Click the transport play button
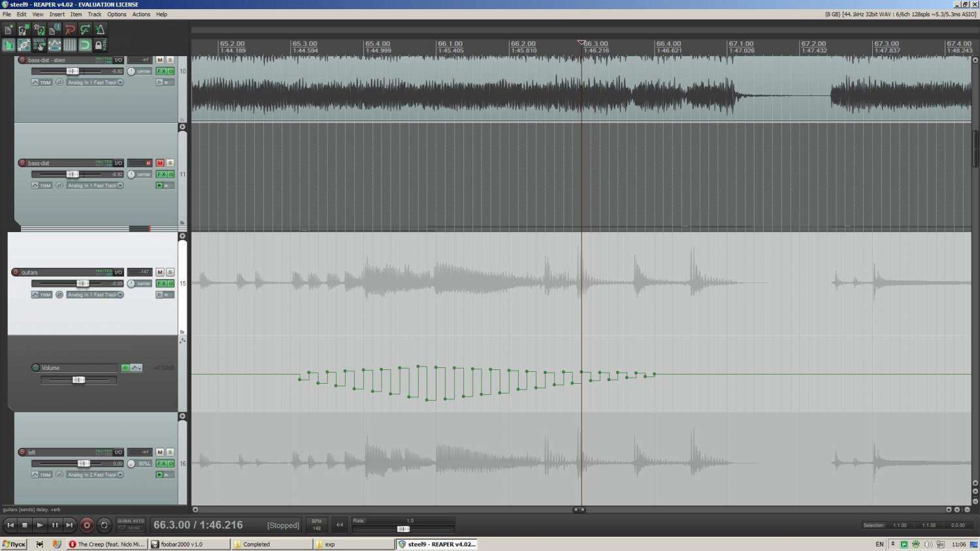The image size is (980, 551). click(40, 525)
